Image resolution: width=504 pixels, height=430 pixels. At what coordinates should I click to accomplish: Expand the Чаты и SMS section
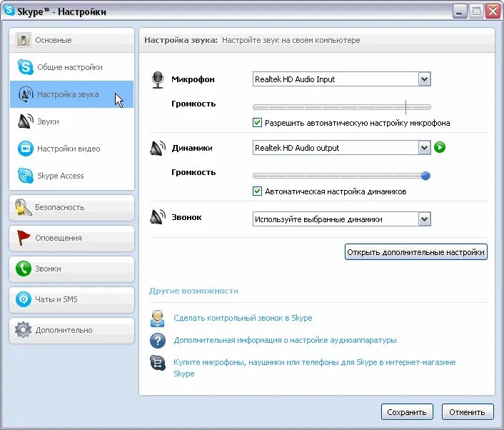(x=71, y=299)
